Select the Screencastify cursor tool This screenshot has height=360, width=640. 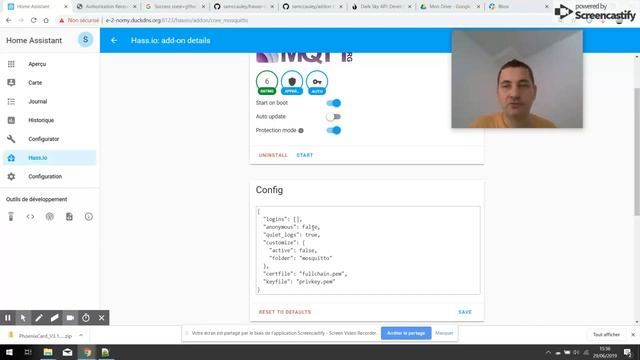tap(23, 318)
